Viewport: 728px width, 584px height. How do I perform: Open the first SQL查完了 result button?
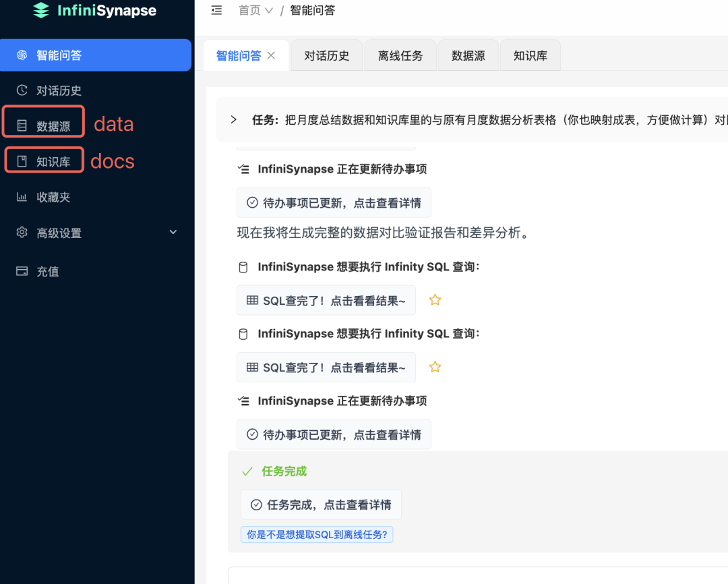326,301
